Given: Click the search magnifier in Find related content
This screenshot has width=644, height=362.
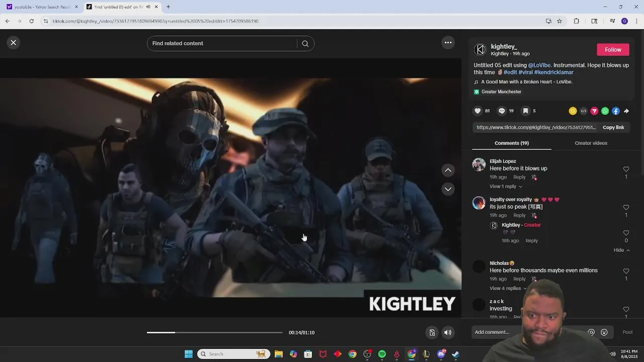Looking at the screenshot, I should click(305, 44).
